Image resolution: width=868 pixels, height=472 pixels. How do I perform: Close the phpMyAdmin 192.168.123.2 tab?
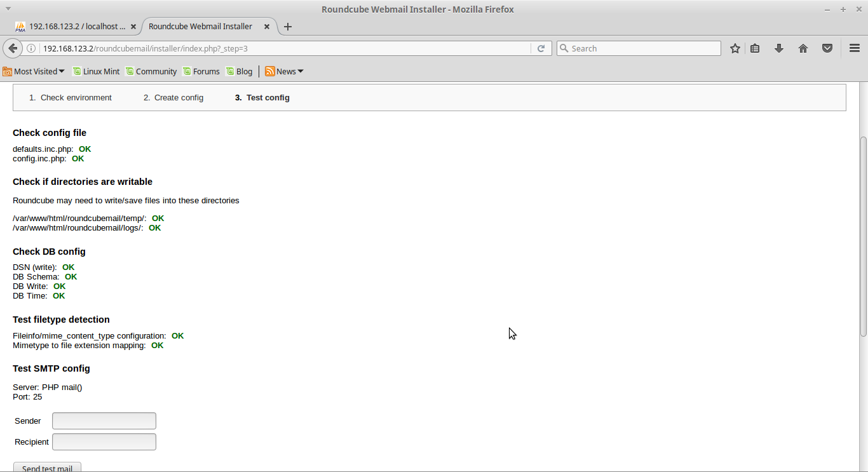pyautogui.click(x=133, y=27)
